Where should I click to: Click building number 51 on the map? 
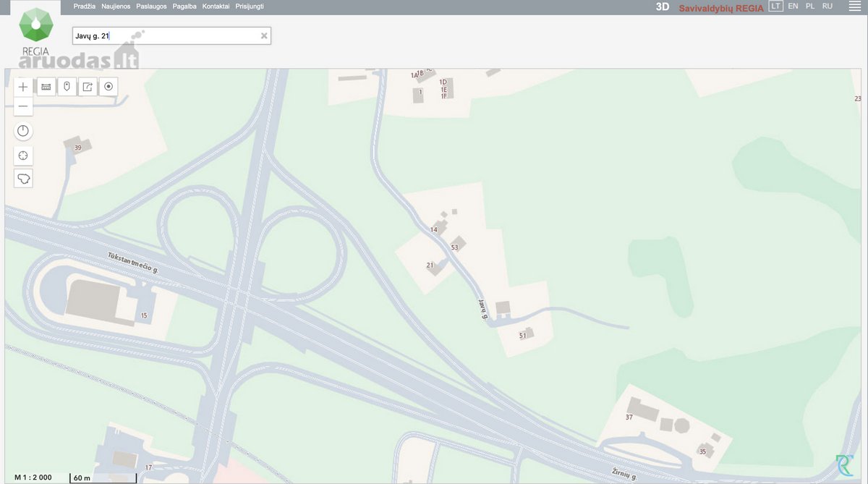coord(522,336)
